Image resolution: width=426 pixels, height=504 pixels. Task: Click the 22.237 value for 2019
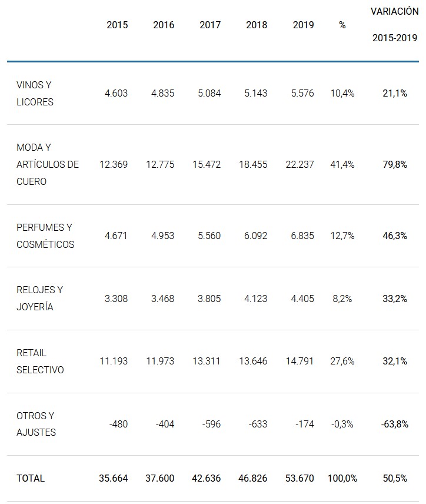[x=302, y=164]
